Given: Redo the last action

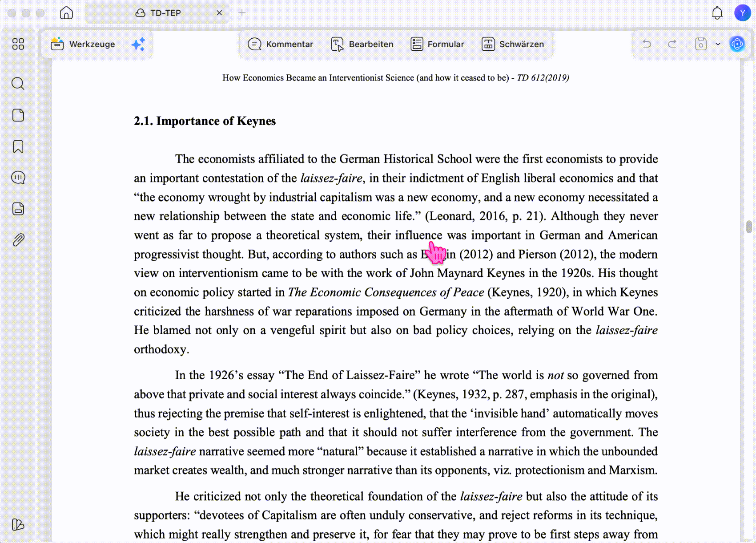Looking at the screenshot, I should [x=672, y=44].
